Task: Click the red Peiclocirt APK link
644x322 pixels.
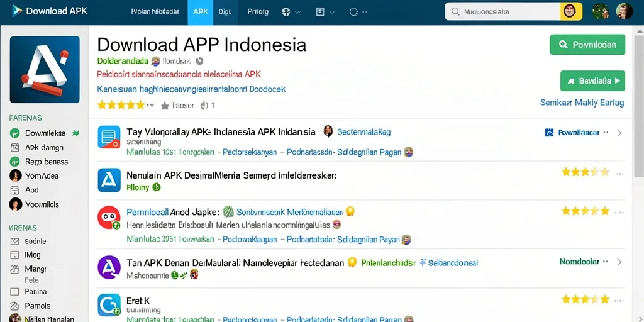Action: (179, 75)
